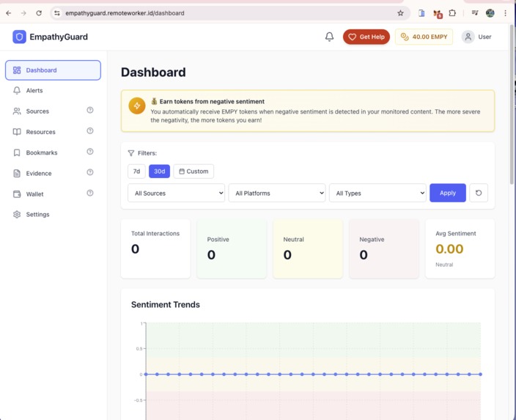Reload the page with refresh icon
516x420 pixels.
click(x=39, y=13)
